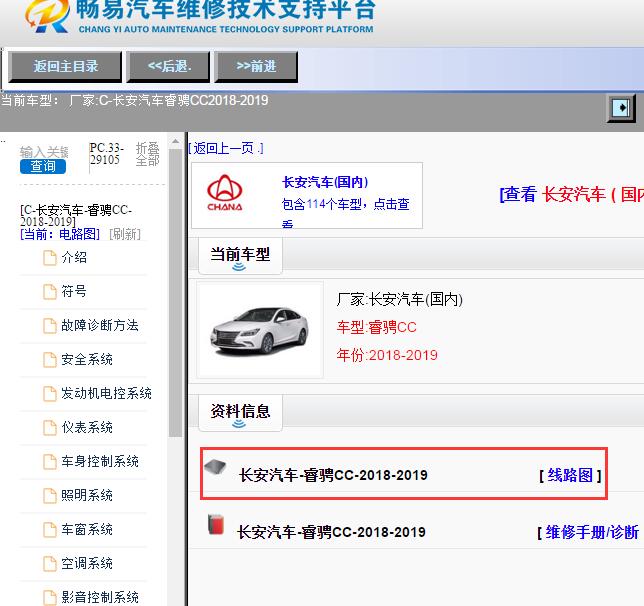Open the page icon beside 仪表系统

pyautogui.click(x=50, y=428)
